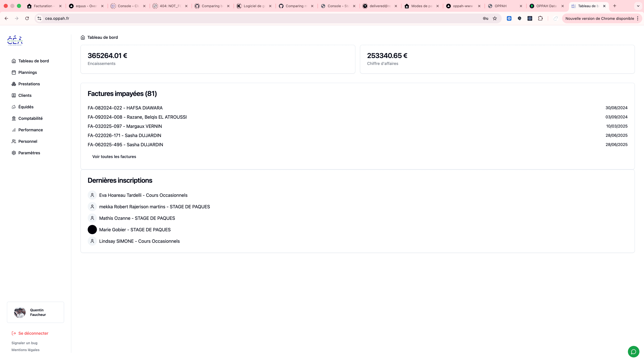The width and height of the screenshot is (644, 362).
Task: Bookmark page with star icon
Action: tap(495, 18)
